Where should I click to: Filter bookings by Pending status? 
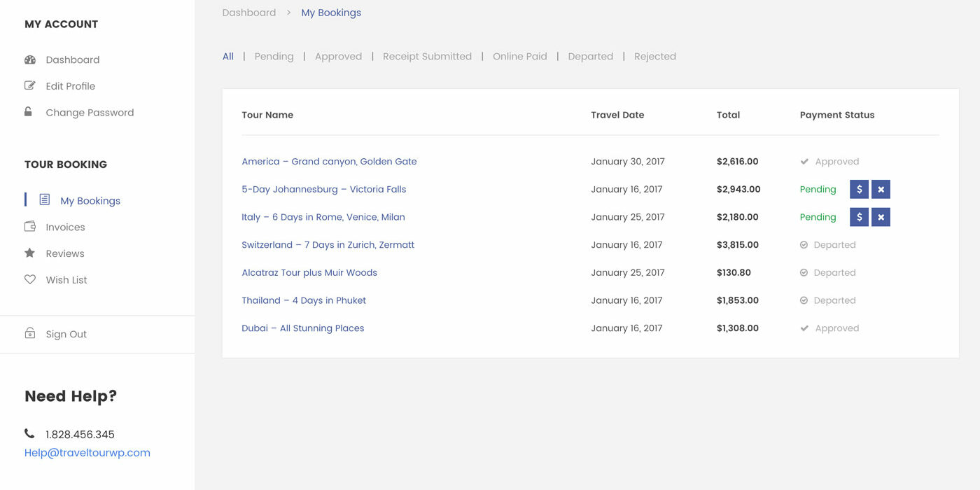(274, 57)
